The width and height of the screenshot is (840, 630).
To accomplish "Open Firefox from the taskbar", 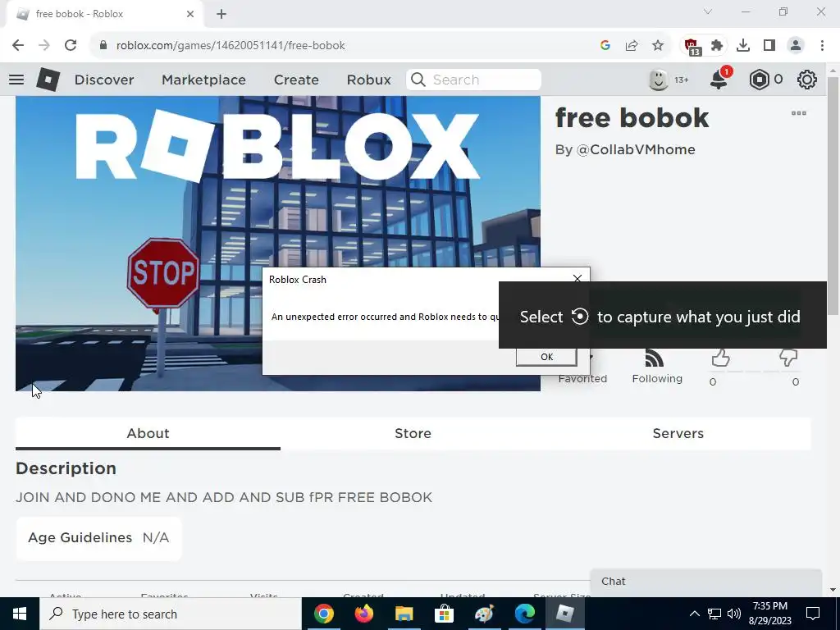I will click(x=363, y=614).
